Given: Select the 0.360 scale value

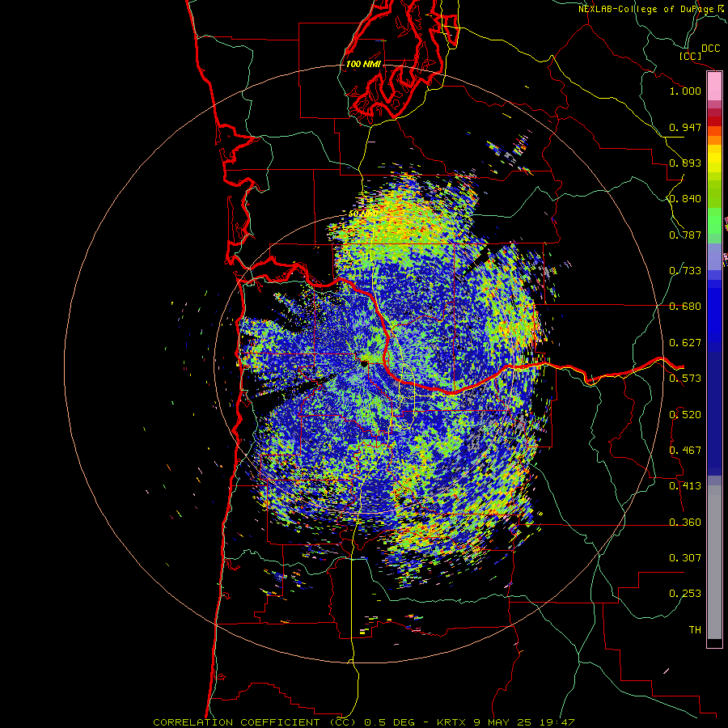Looking at the screenshot, I should click(685, 523).
